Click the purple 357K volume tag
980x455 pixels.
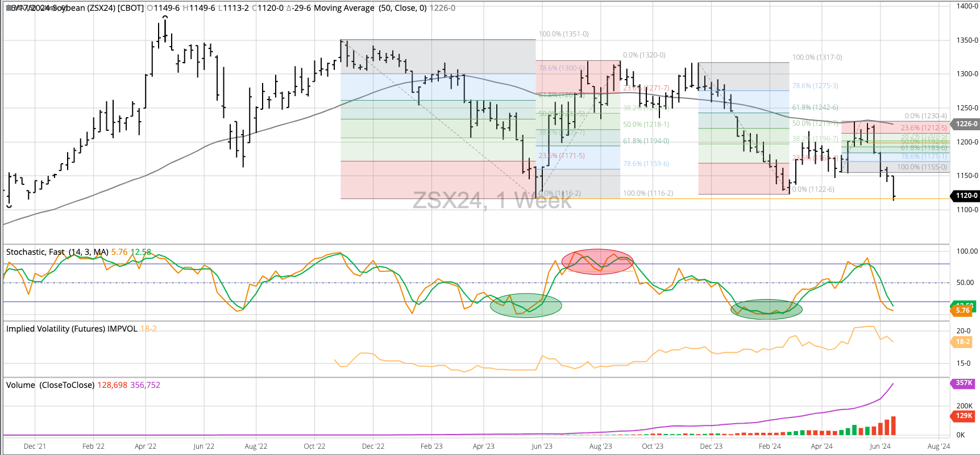click(x=964, y=383)
